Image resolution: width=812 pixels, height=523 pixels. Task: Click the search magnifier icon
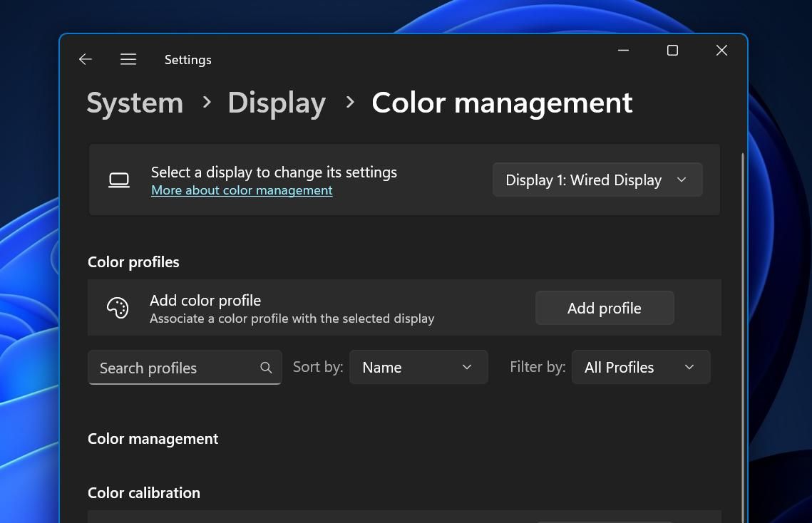pos(266,368)
